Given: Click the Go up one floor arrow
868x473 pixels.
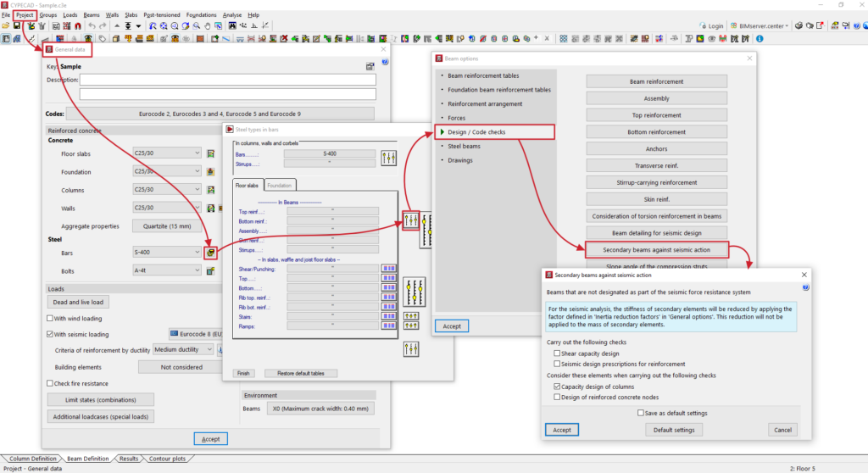Looking at the screenshot, I should click(x=117, y=25).
